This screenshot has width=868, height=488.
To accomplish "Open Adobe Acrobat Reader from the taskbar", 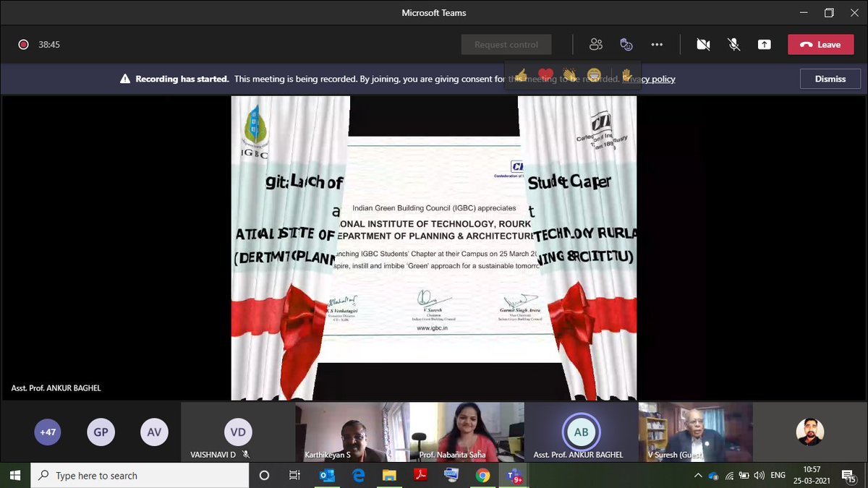I will (420, 476).
